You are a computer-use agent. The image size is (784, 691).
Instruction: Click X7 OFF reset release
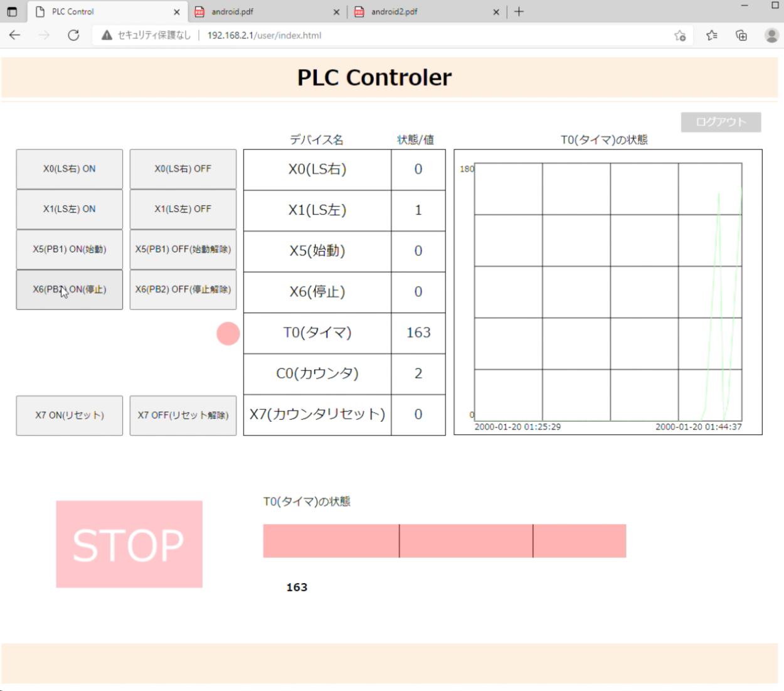[x=183, y=415]
